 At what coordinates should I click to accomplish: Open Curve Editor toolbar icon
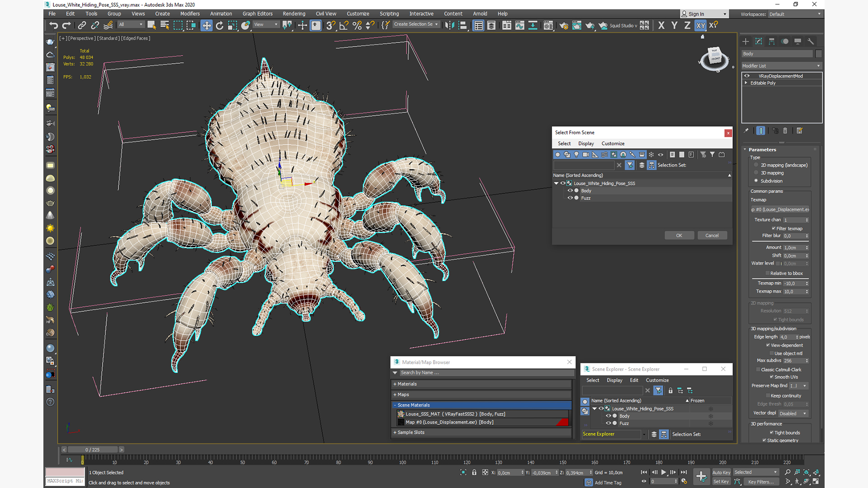tap(520, 25)
